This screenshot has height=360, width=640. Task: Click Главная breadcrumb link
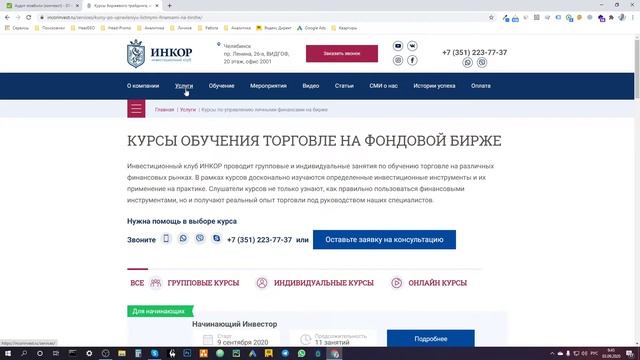point(164,109)
